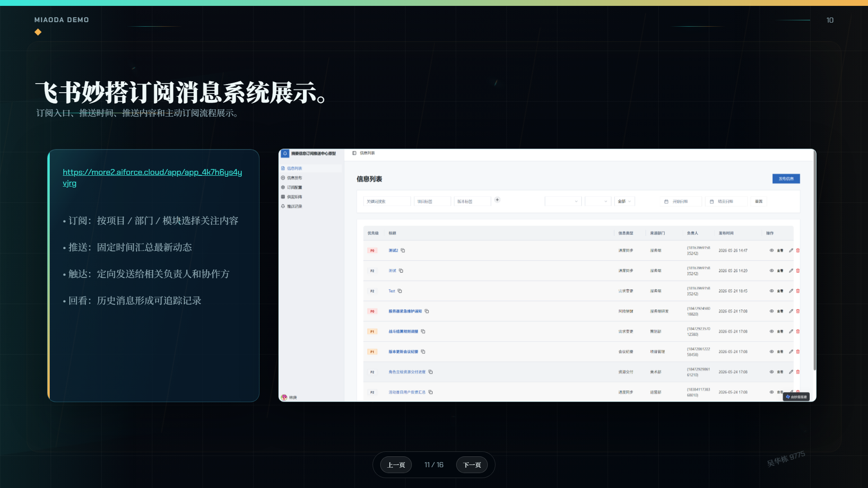
Task: Click the 发布时间 column header
Action: click(x=726, y=233)
